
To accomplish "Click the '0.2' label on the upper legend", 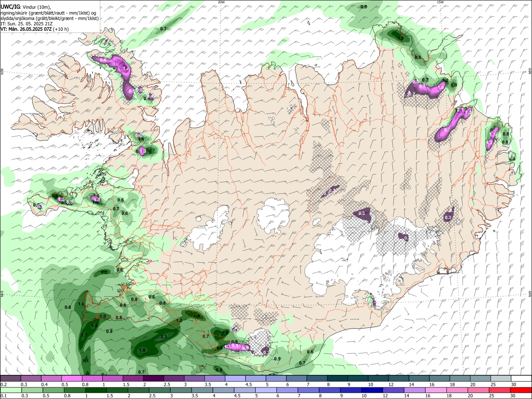I will pos(3,384).
